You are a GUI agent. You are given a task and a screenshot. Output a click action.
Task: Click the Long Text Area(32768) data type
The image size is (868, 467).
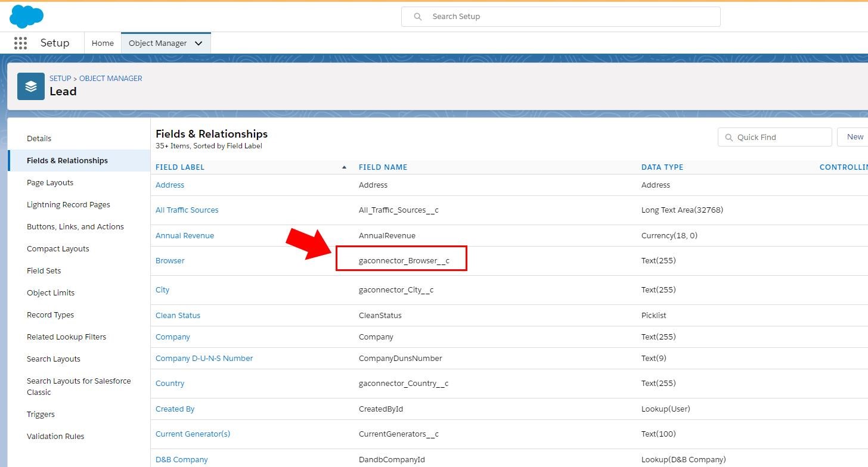(682, 210)
